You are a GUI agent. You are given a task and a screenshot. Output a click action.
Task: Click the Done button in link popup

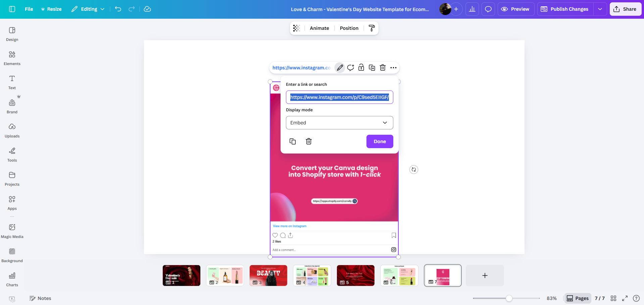pyautogui.click(x=380, y=141)
